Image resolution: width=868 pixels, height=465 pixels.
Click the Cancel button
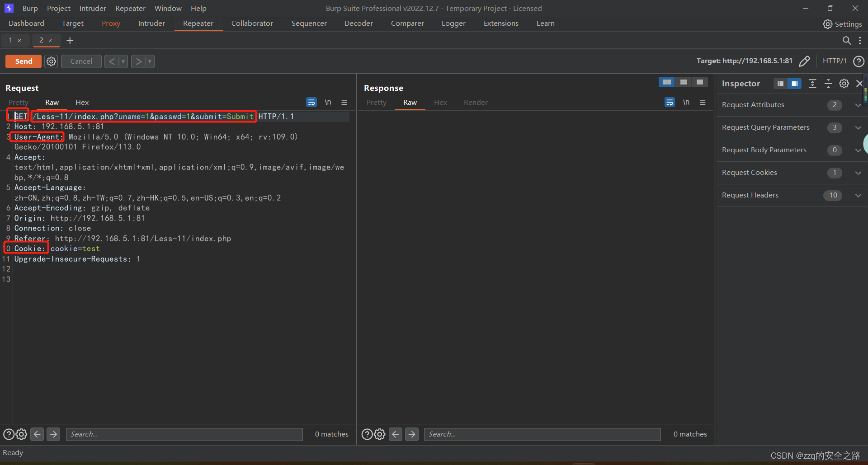(81, 61)
